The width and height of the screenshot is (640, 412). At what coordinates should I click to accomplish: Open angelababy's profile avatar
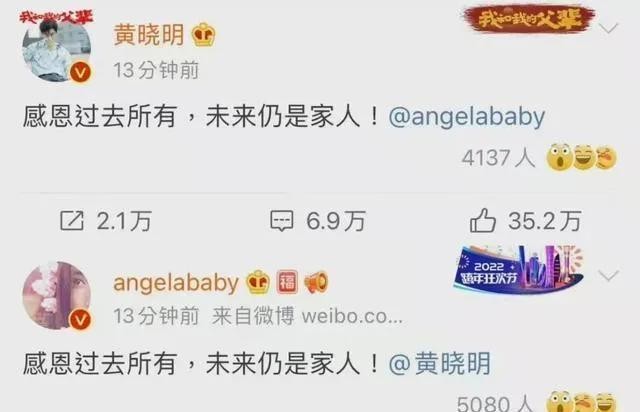point(57,295)
